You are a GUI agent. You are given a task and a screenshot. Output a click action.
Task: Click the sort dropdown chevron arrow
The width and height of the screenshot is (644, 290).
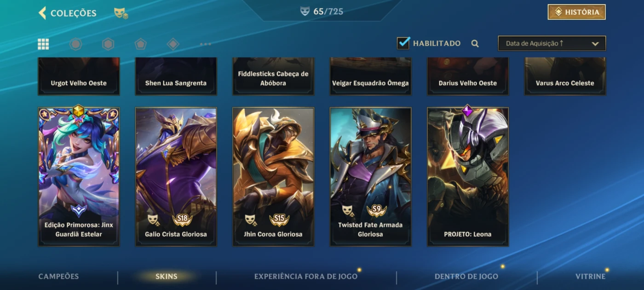coord(595,44)
